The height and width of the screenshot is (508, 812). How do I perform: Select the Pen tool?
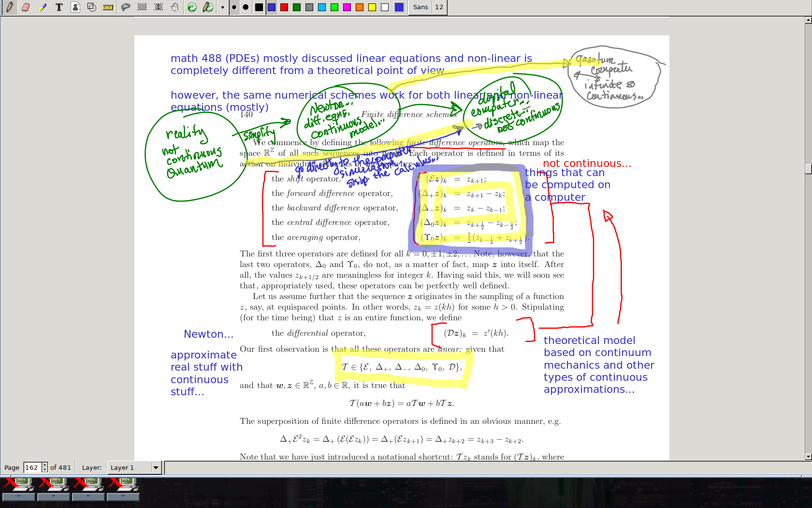pyautogui.click(x=10, y=7)
